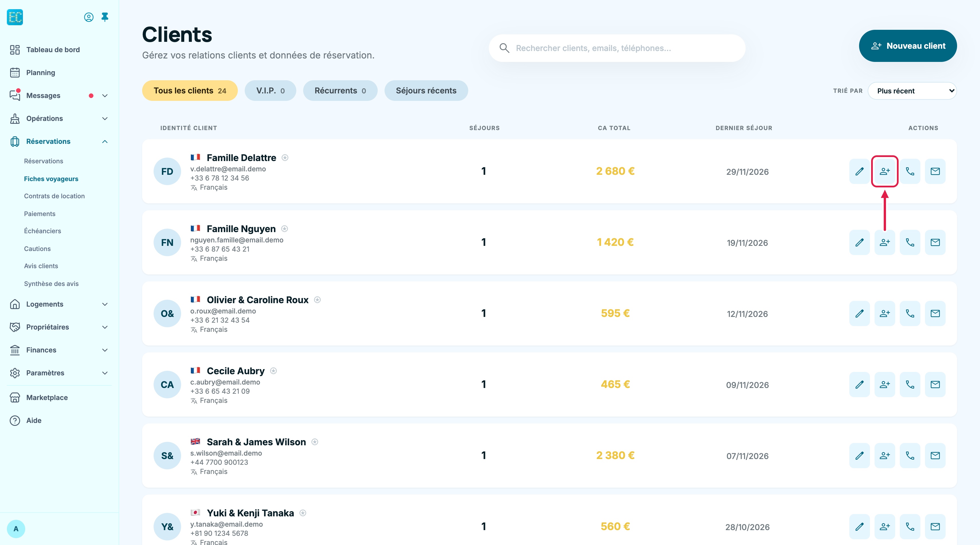Toggle VIP star for Sarah & James Wilson
980x545 pixels.
[x=315, y=442]
